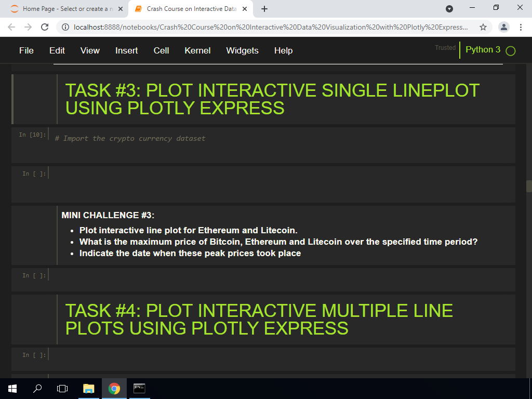Open Windows taskbar search

(x=37, y=389)
